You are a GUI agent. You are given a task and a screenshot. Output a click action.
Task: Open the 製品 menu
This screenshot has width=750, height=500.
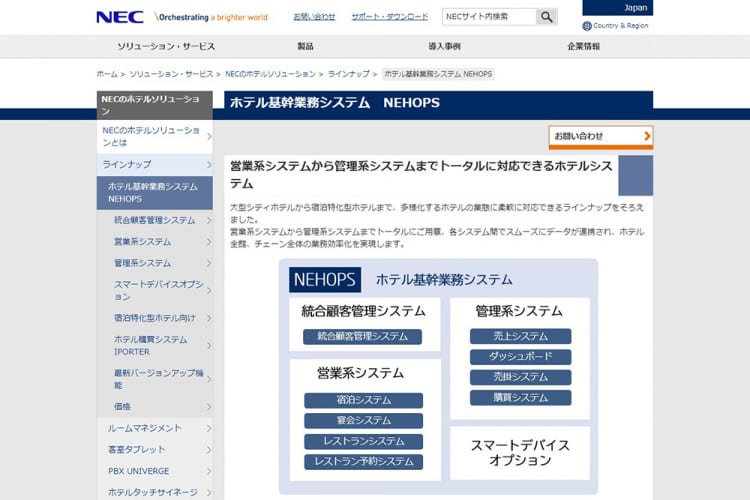point(305,46)
